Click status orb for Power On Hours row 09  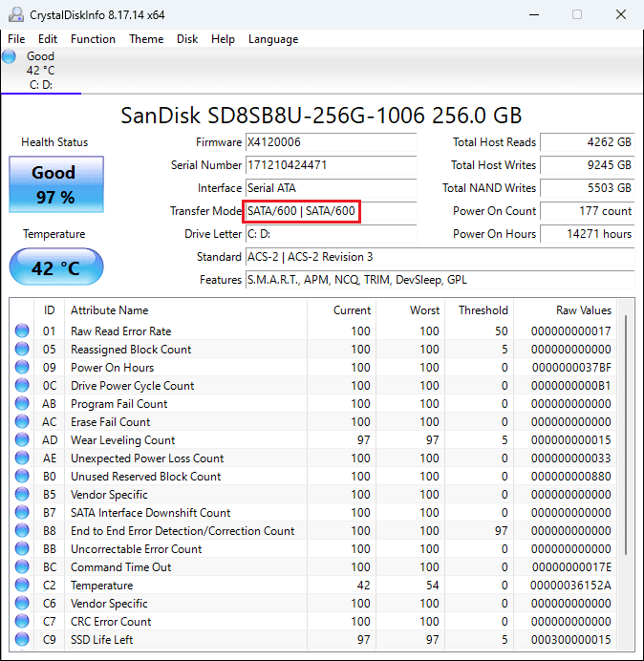click(22, 367)
